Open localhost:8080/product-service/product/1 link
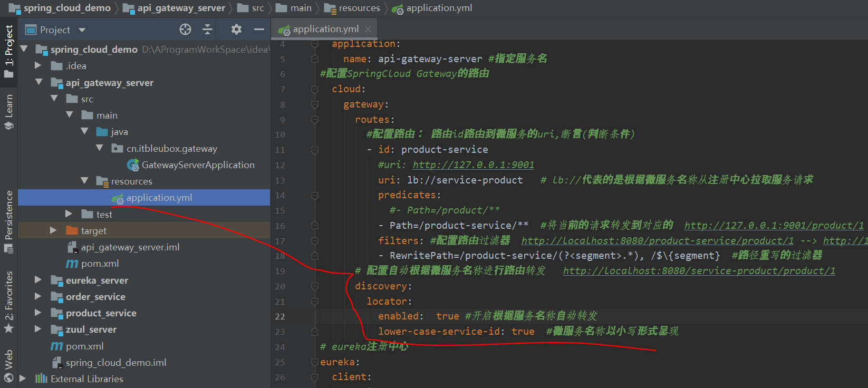This screenshot has height=388, width=868. (657, 241)
